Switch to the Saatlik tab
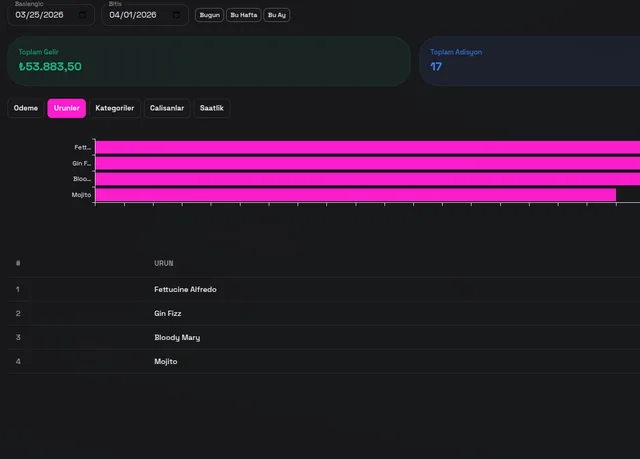 click(212, 108)
